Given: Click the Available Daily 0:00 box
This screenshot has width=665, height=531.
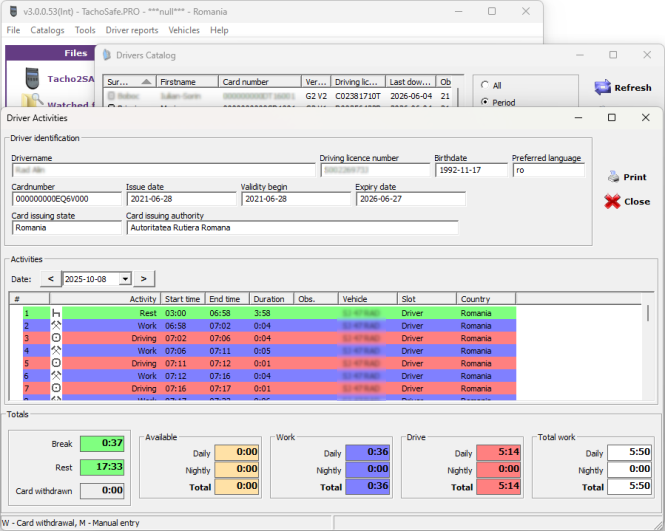Looking at the screenshot, I should [x=237, y=452].
